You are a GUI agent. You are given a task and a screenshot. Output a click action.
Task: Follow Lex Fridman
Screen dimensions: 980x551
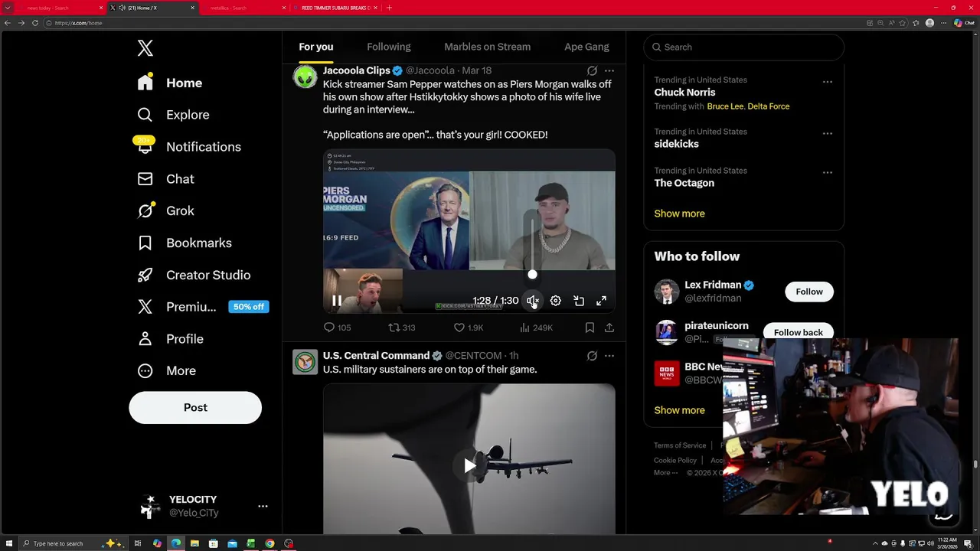(x=809, y=292)
